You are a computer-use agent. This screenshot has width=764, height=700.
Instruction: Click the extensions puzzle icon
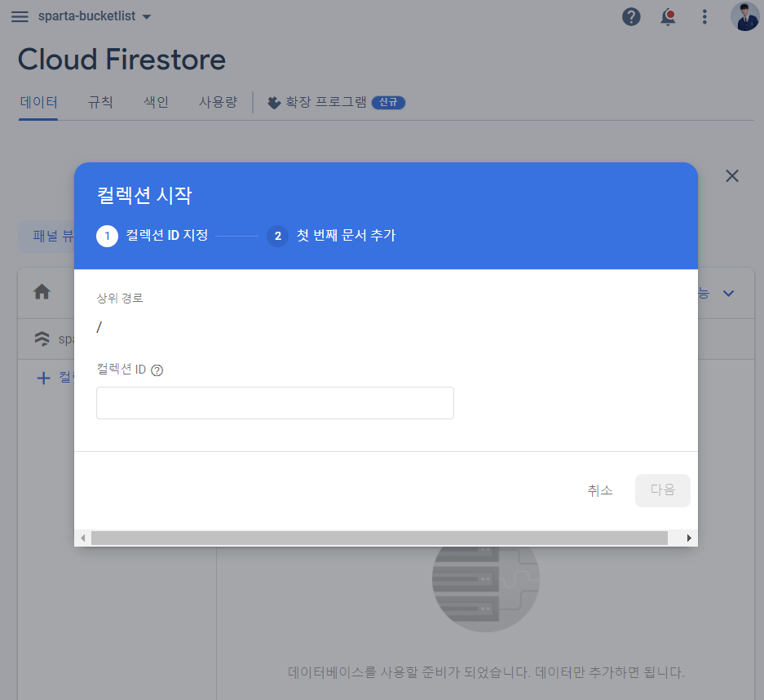tap(274, 103)
